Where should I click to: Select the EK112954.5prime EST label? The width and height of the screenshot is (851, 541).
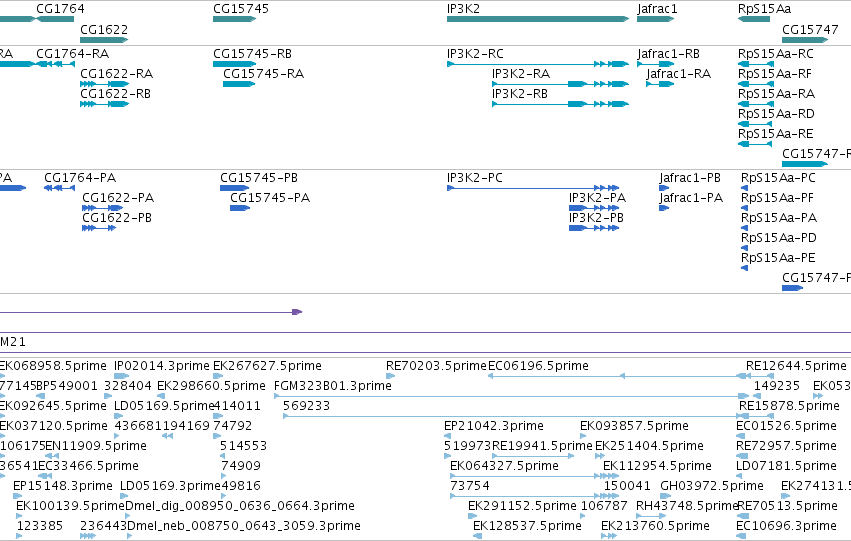click(657, 466)
